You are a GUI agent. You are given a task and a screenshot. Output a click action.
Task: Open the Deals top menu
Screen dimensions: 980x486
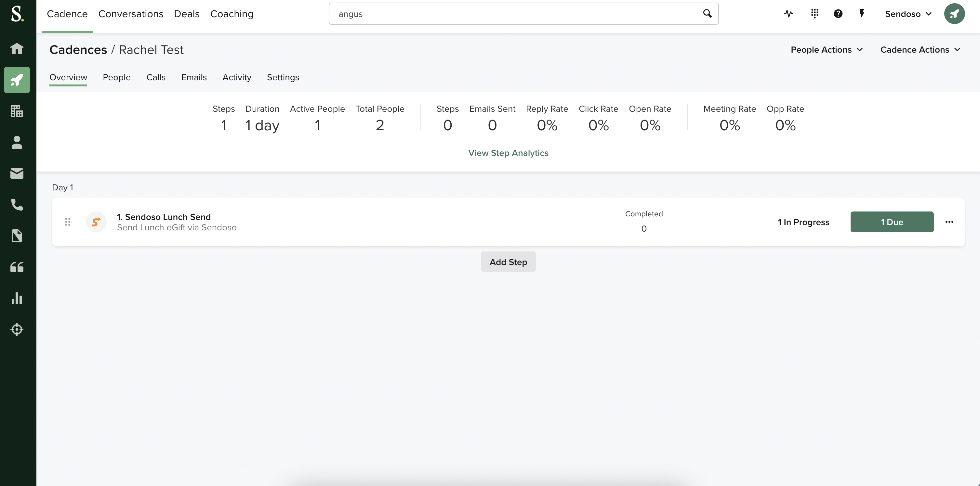point(187,14)
